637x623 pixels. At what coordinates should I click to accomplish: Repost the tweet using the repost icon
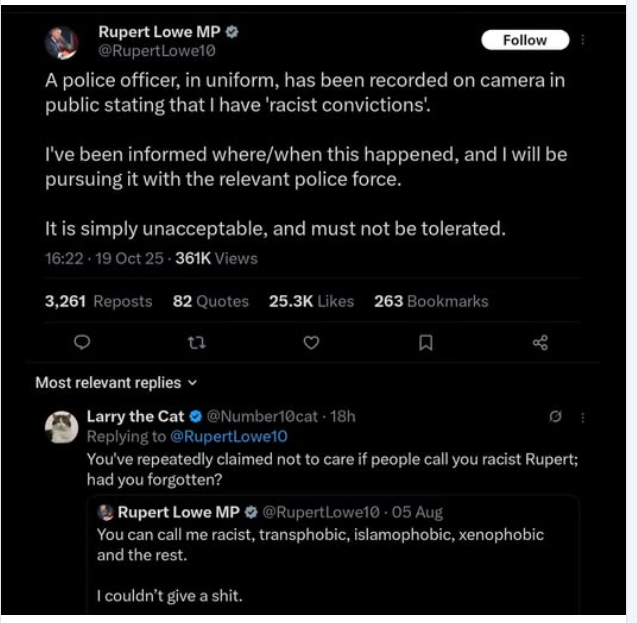[196, 343]
